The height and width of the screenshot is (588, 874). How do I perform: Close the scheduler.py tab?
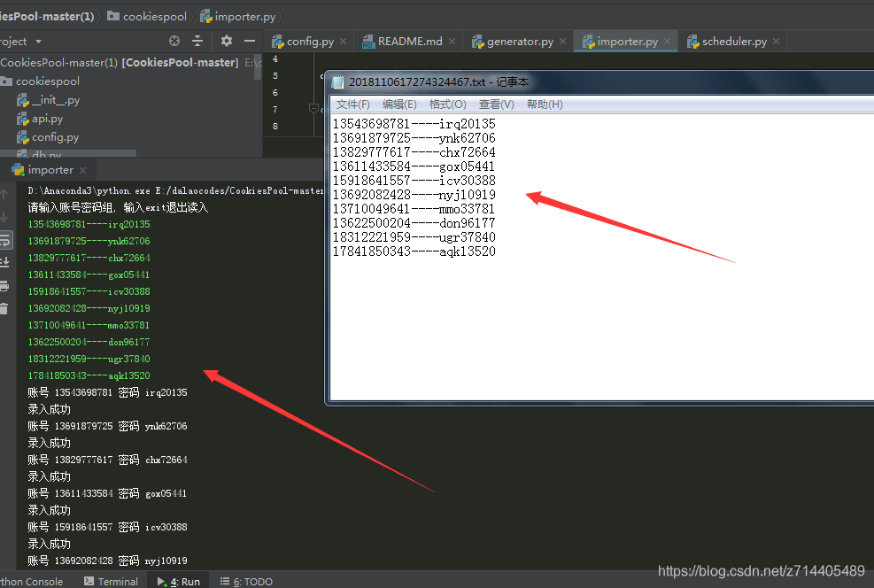(776, 42)
